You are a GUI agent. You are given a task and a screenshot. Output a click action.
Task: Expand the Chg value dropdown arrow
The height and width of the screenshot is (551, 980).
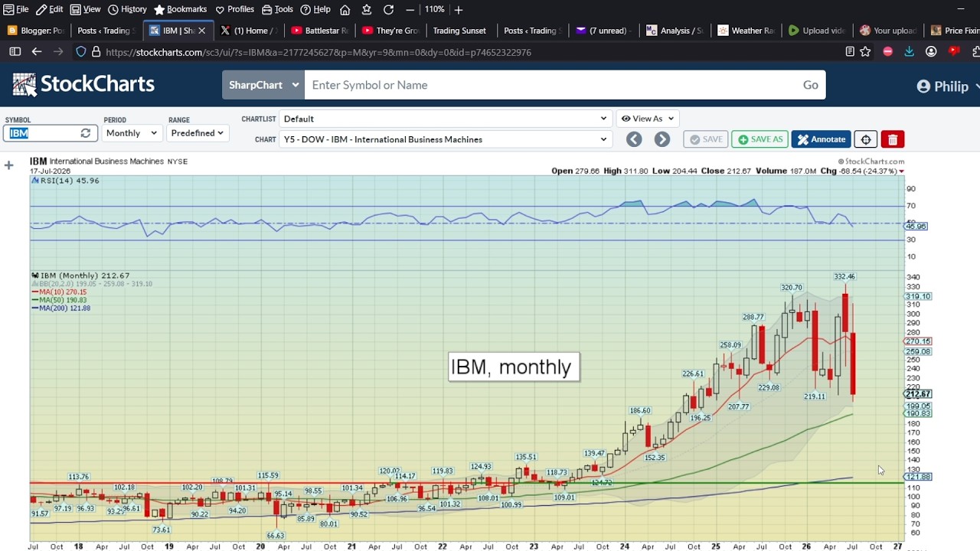901,171
